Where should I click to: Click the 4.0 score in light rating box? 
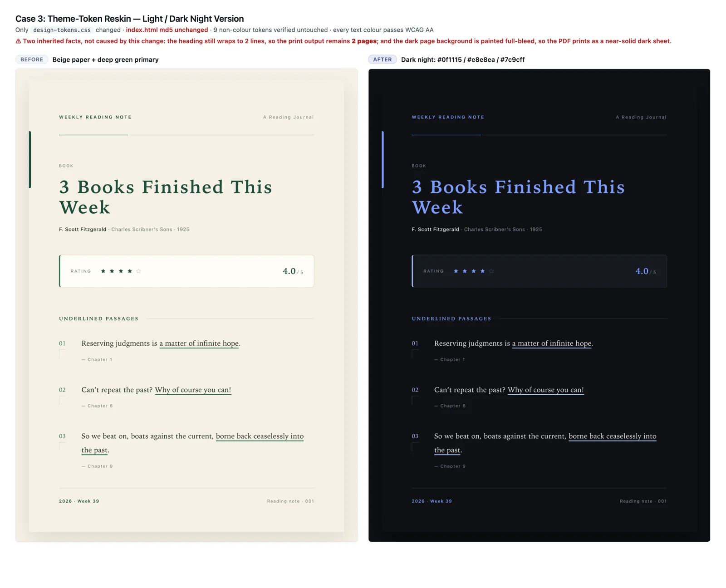coord(289,271)
